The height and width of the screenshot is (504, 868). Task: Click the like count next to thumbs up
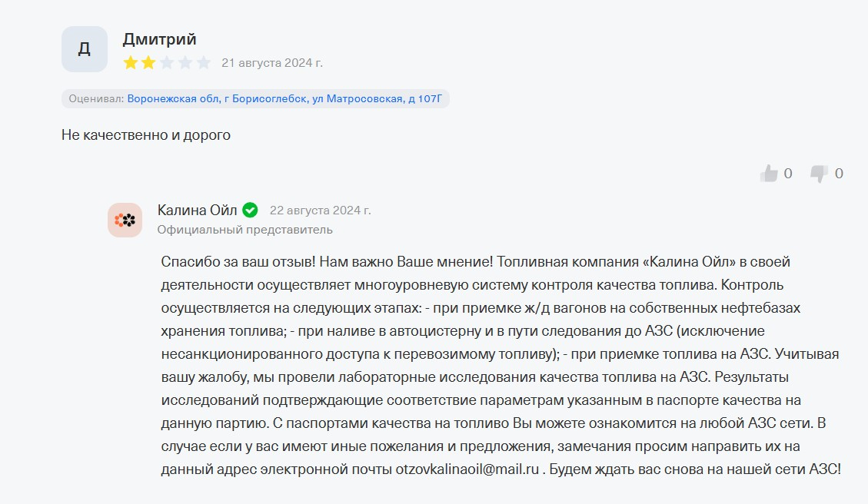(x=788, y=174)
